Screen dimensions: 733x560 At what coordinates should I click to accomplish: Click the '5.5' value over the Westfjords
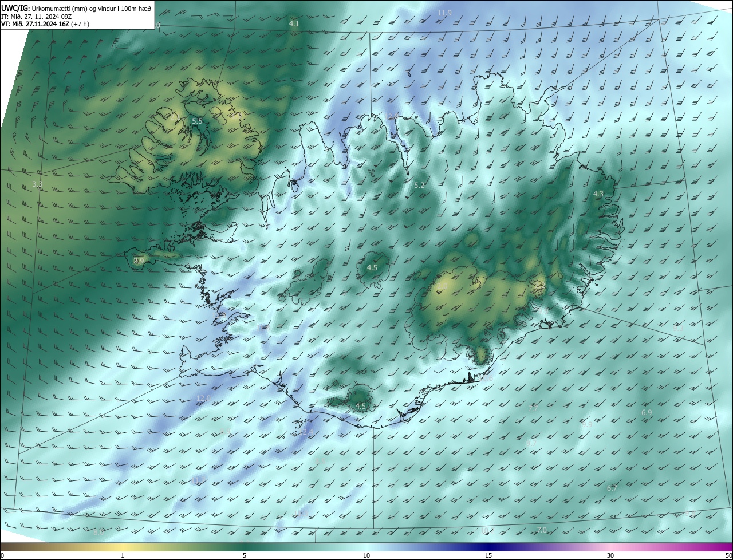[197, 121]
